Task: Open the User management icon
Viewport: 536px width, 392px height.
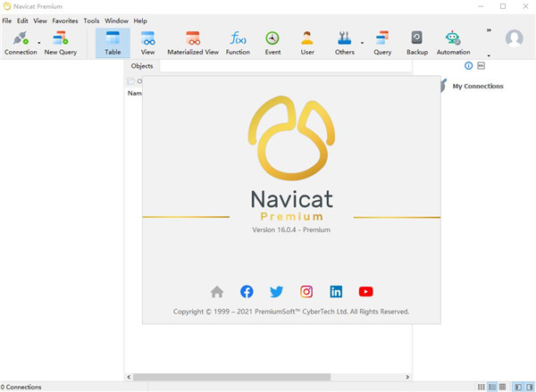Action: point(307,38)
